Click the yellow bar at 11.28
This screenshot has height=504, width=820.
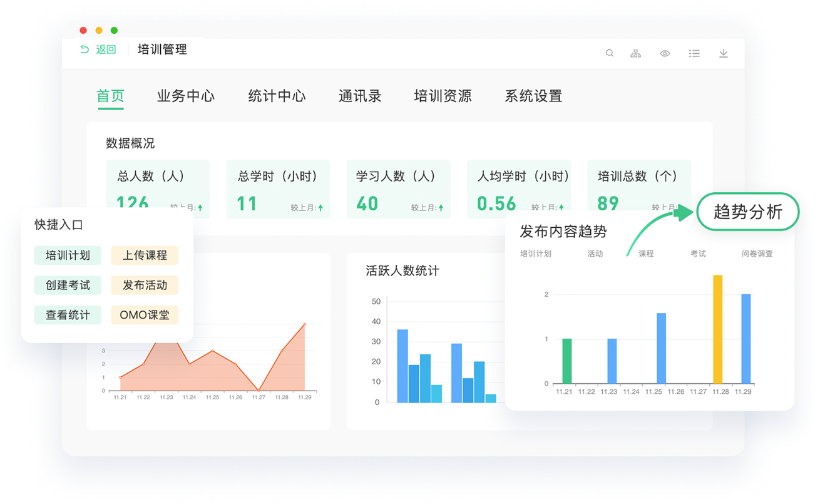(x=717, y=329)
